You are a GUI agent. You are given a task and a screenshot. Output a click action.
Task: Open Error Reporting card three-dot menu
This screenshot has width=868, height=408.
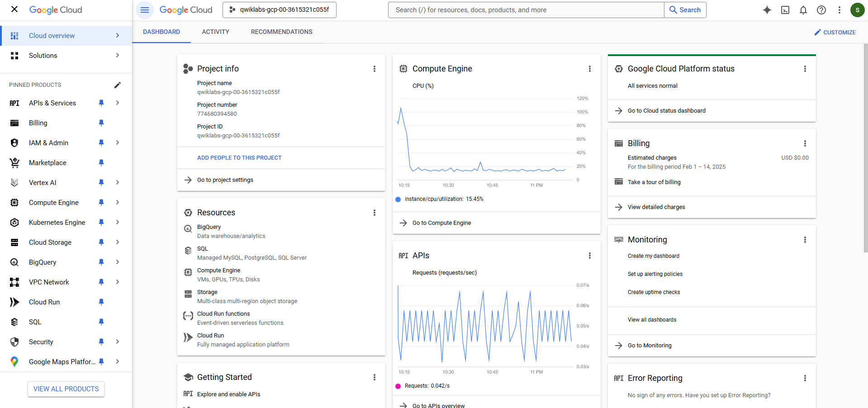pyautogui.click(x=805, y=378)
